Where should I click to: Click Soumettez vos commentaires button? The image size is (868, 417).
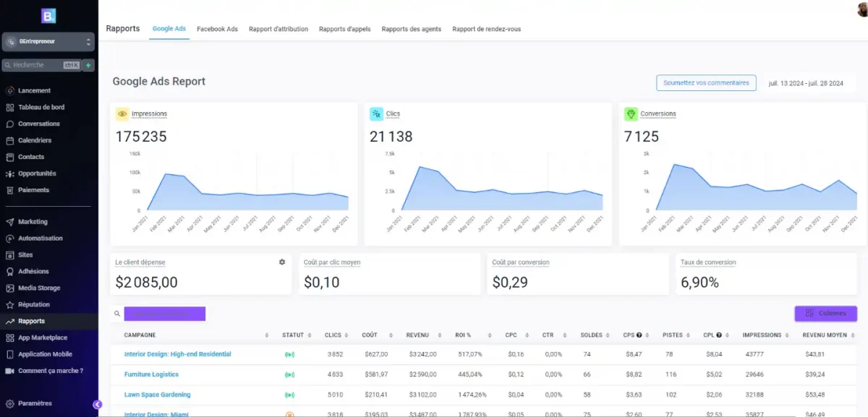point(706,83)
